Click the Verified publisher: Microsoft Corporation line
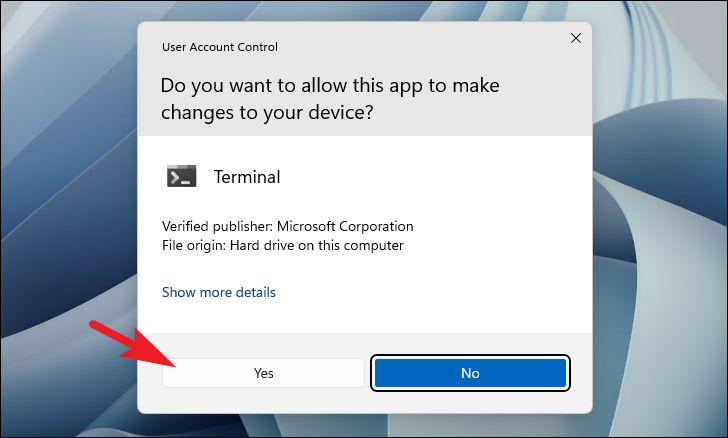The width and height of the screenshot is (728, 438). [x=287, y=226]
